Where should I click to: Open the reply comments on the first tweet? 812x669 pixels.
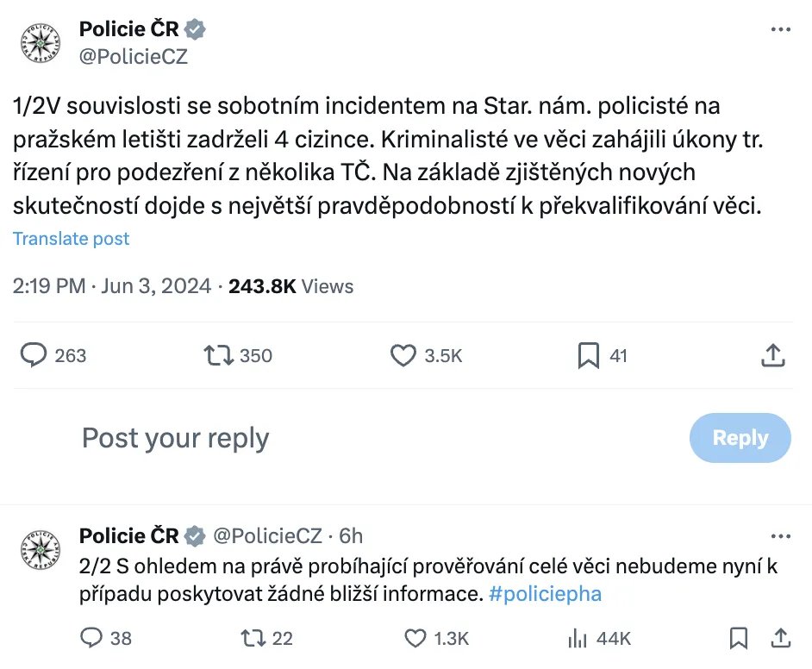(32, 354)
